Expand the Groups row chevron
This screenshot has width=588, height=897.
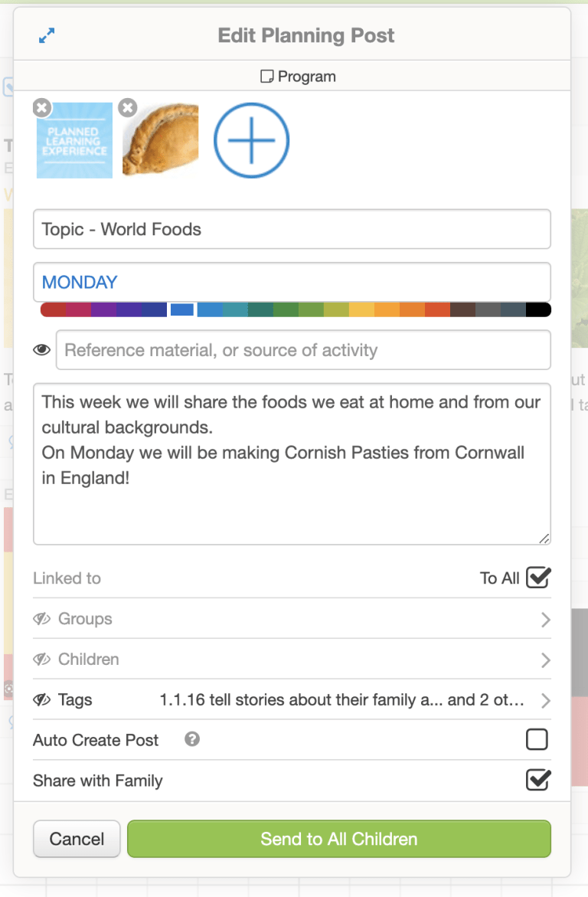[545, 620]
